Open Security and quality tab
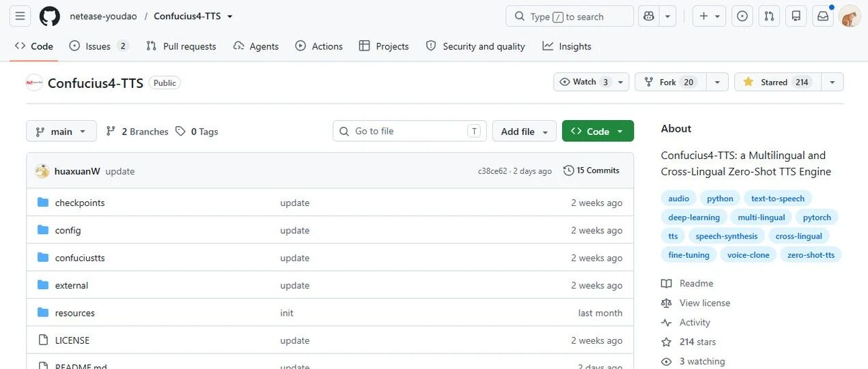 [x=475, y=46]
